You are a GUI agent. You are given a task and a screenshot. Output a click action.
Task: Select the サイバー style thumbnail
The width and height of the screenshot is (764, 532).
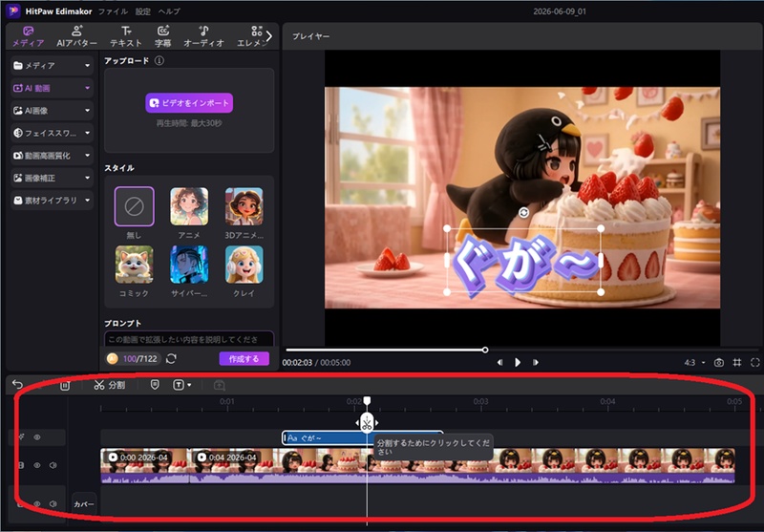point(189,265)
